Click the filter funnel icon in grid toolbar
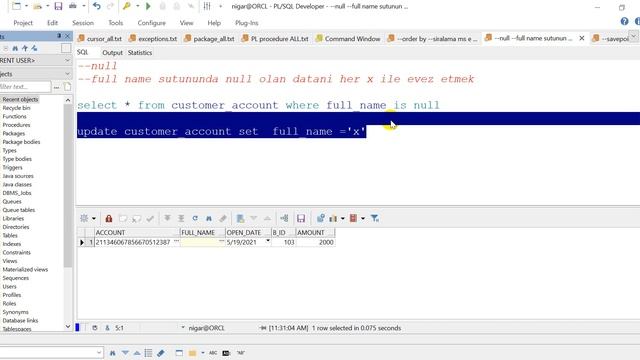Viewport: 640px width, 360px height. [375, 218]
